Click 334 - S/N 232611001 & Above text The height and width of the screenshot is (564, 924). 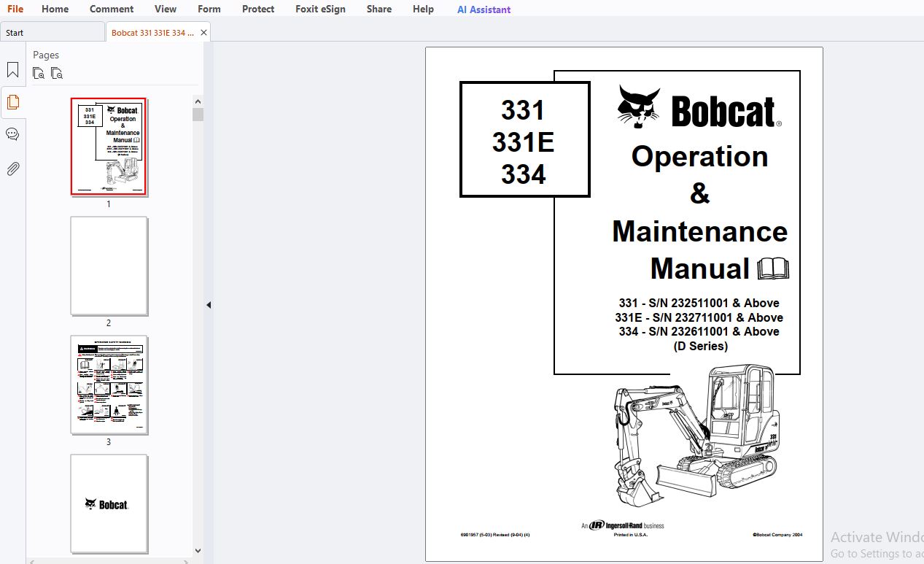(699, 331)
